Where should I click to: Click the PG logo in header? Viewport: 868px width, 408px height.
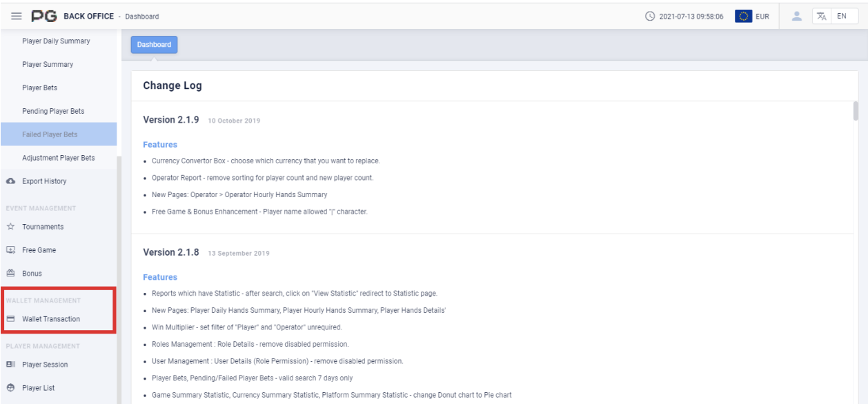[x=44, y=16]
